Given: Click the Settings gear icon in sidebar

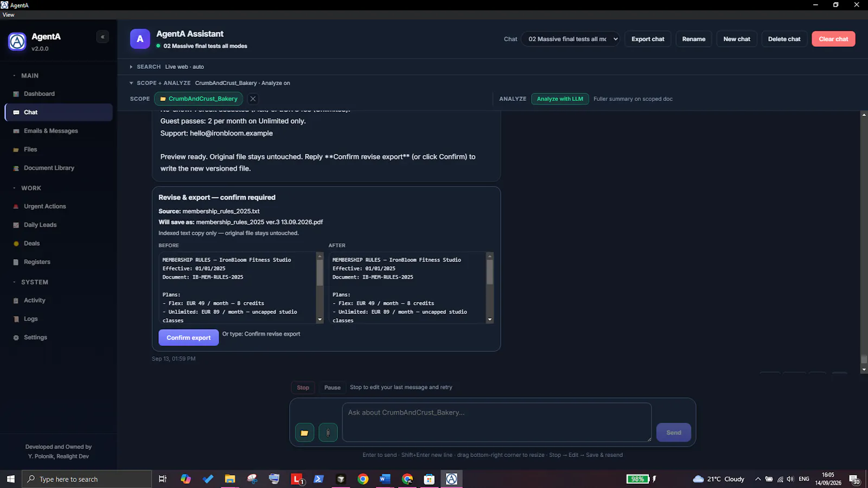Looking at the screenshot, I should [x=16, y=337].
